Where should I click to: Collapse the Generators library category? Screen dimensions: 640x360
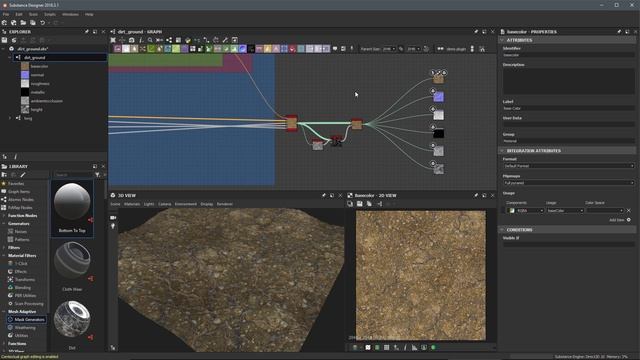(4, 224)
